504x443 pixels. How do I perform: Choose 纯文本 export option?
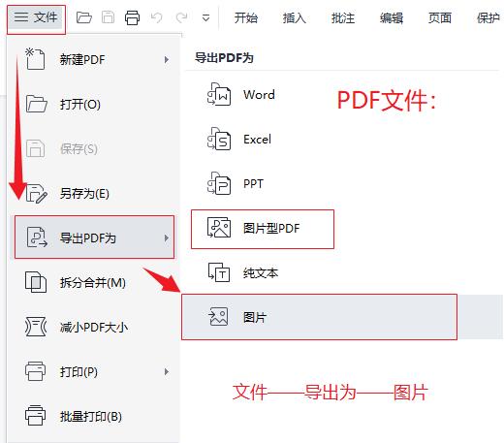261,273
